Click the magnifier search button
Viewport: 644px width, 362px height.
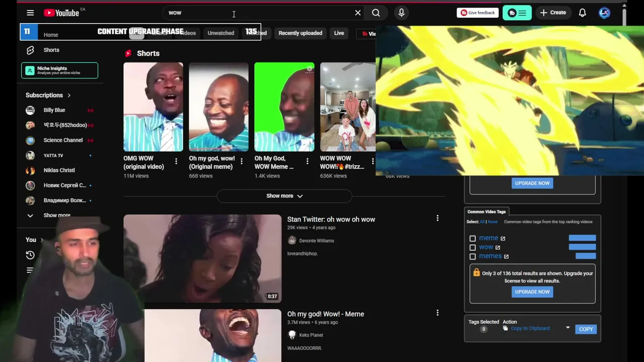[376, 13]
